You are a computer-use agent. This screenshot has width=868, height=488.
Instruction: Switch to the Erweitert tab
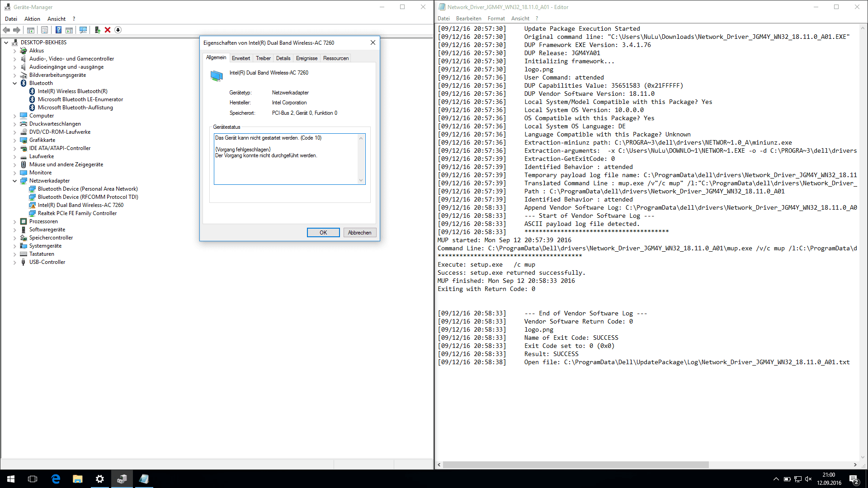[x=241, y=58]
